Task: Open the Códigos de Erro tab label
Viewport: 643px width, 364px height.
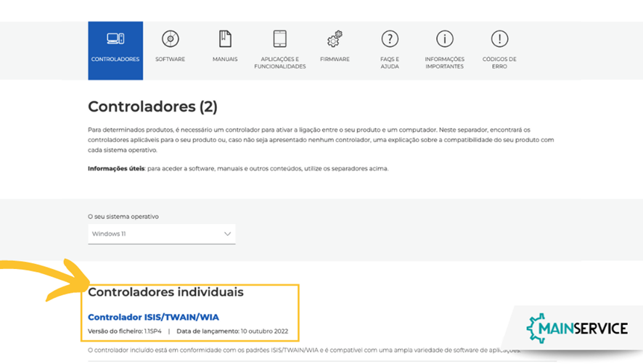Action: coord(499,62)
